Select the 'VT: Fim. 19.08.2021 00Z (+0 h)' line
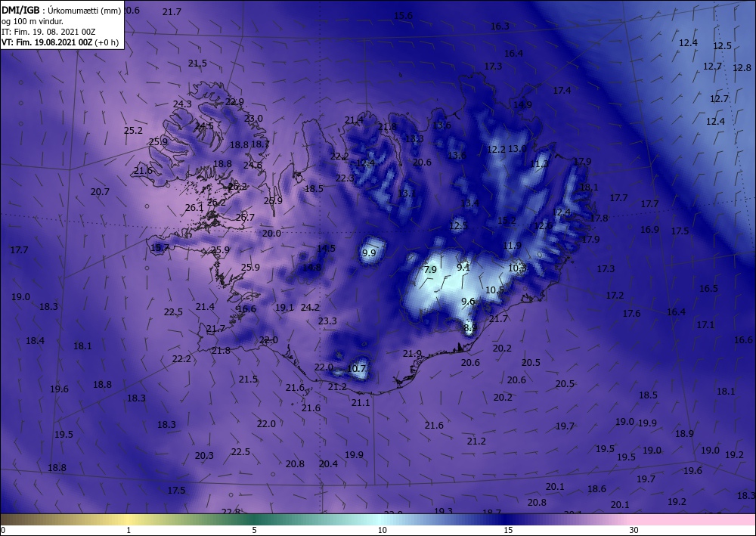This screenshot has height=536, width=756. tap(60, 42)
